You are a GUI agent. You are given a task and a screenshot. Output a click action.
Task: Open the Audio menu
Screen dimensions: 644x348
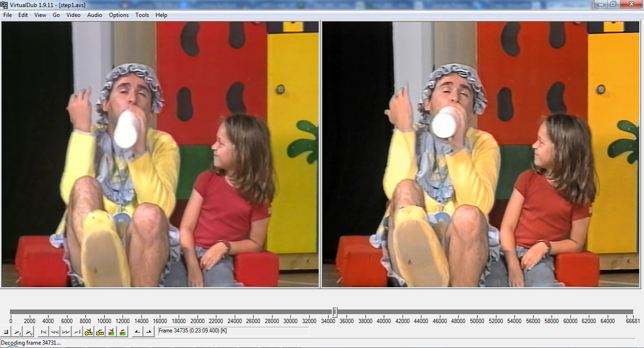click(95, 15)
